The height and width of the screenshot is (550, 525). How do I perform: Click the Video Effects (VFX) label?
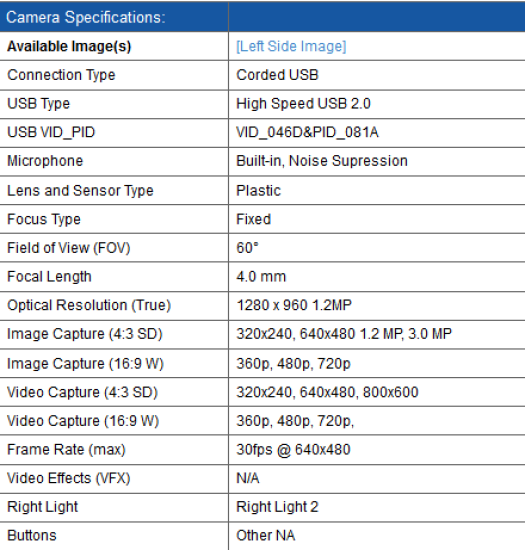click(69, 478)
